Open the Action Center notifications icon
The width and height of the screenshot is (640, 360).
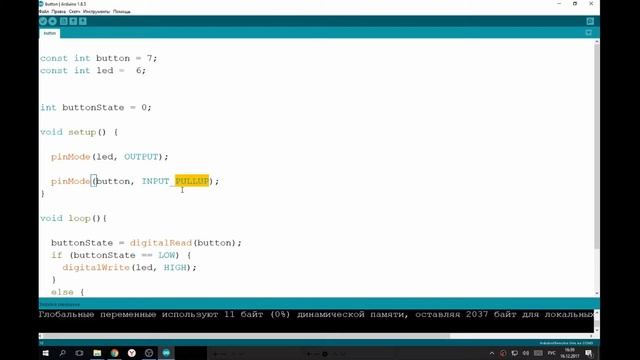pyautogui.click(x=589, y=353)
